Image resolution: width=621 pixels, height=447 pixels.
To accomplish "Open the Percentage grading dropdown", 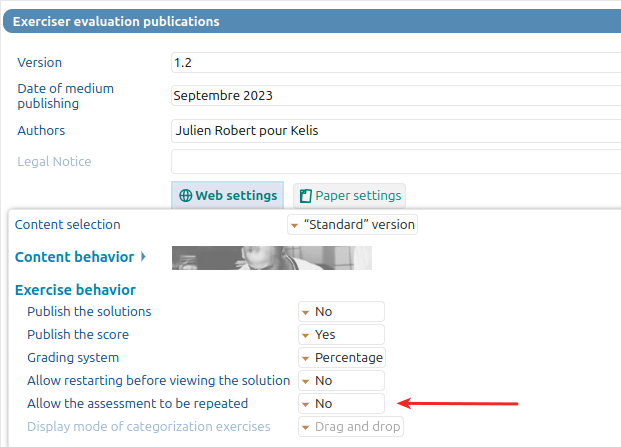I will (x=342, y=358).
